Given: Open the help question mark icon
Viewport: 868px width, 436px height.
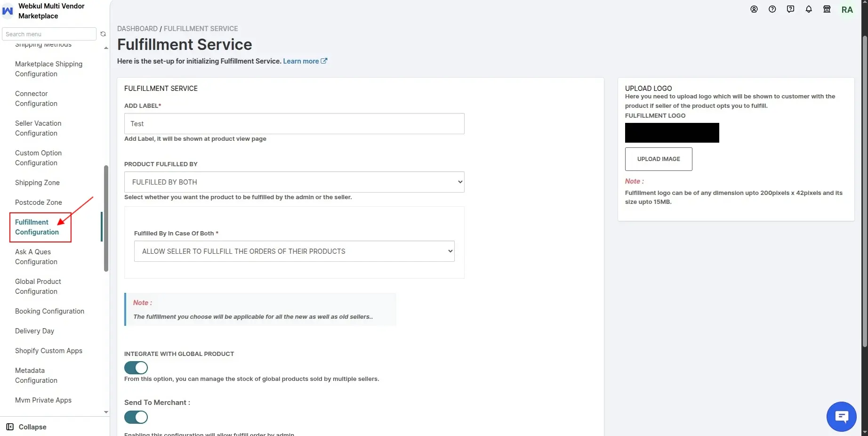Looking at the screenshot, I should (x=772, y=9).
